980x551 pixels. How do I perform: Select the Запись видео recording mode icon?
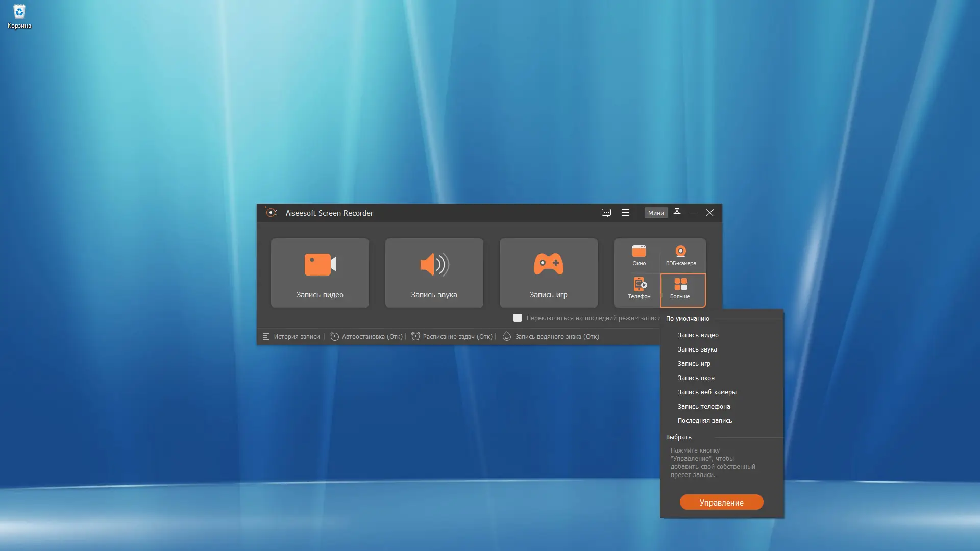(320, 273)
